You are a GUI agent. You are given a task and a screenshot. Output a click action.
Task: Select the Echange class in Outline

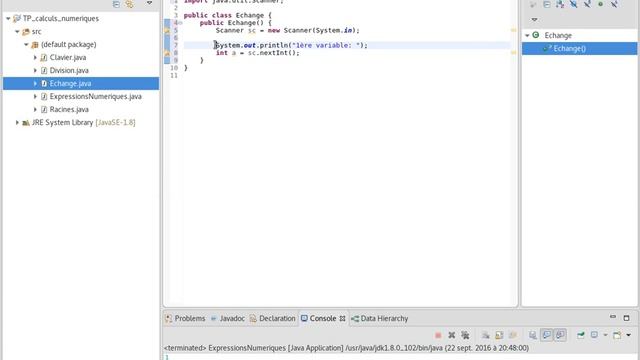[x=558, y=36]
